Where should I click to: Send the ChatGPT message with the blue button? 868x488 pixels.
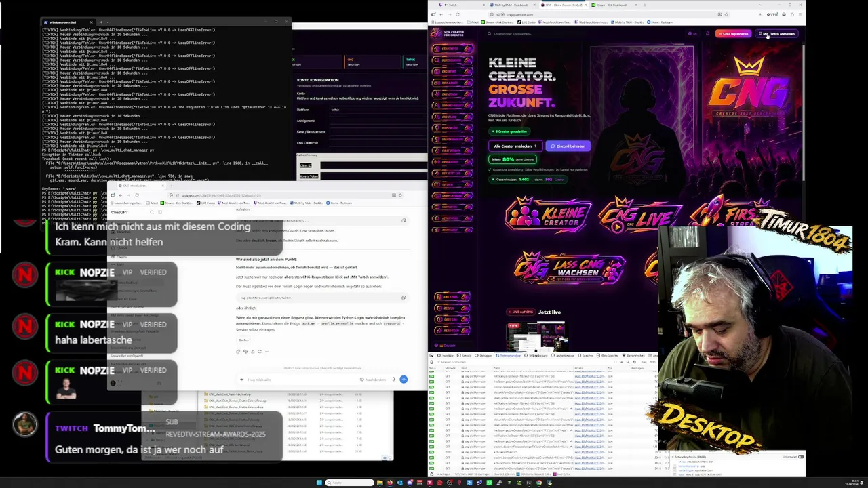[403, 380]
